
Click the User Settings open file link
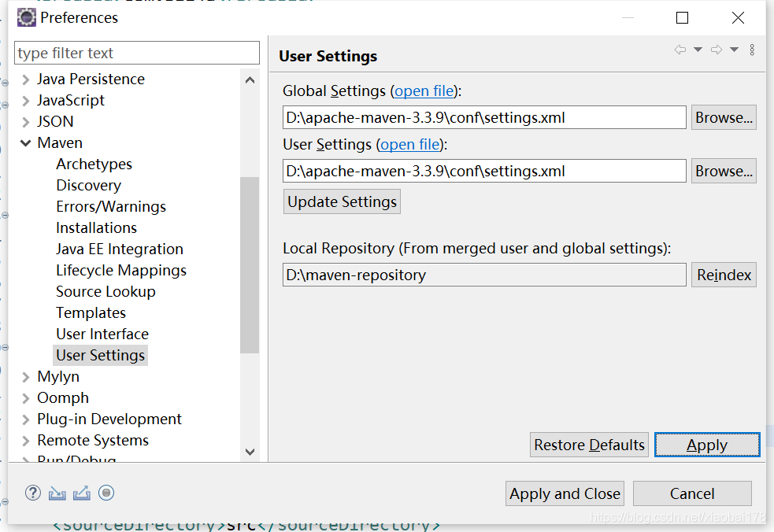click(x=409, y=145)
